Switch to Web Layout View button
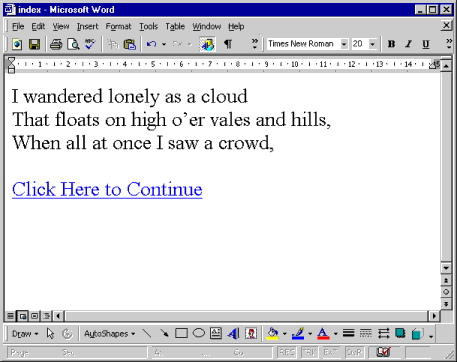Viewport: 457px width, 362px height. click(22, 316)
